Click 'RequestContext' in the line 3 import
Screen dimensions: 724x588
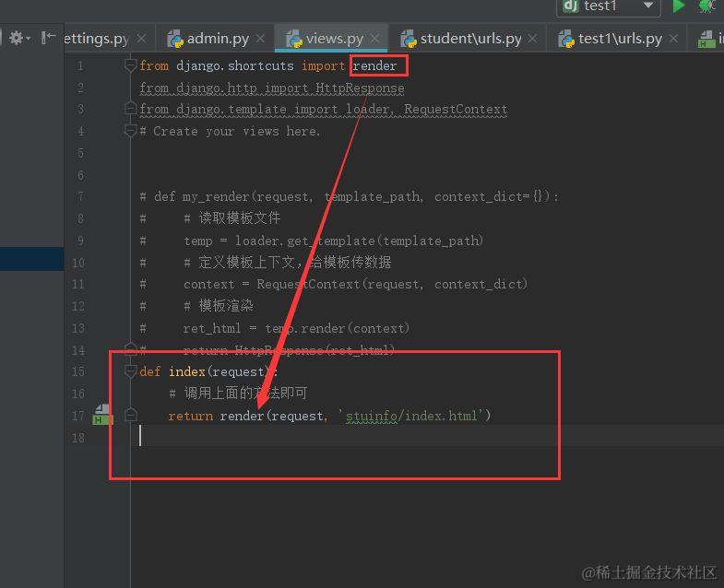point(456,110)
